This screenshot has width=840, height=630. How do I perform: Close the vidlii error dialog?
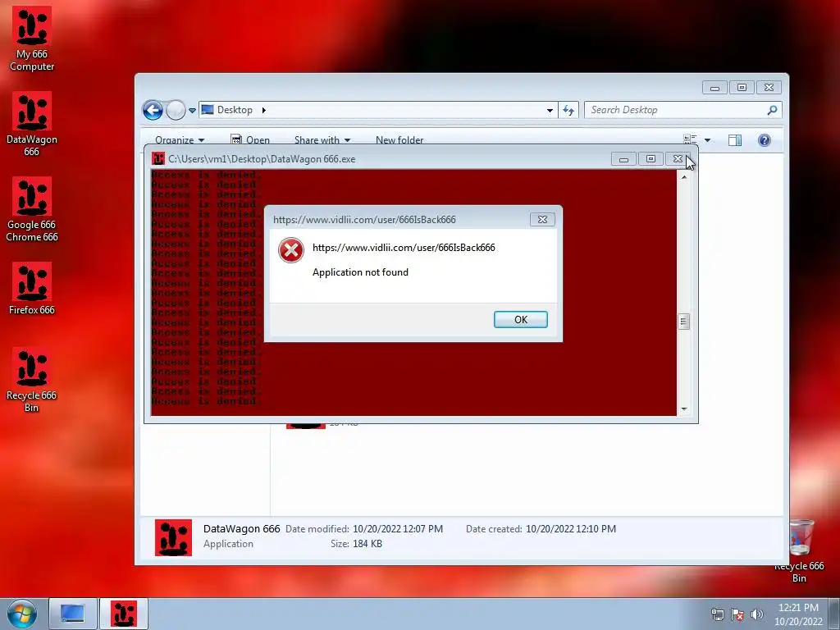coord(542,219)
